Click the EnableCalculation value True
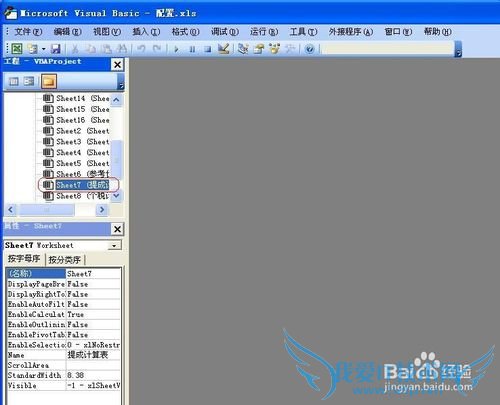The height and width of the screenshot is (405, 500). point(93,314)
